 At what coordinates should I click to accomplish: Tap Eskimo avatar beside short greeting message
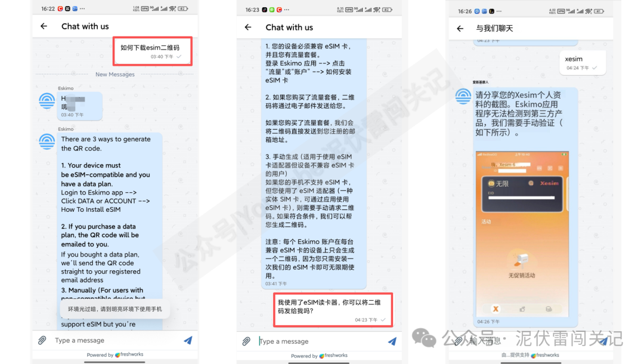[47, 101]
